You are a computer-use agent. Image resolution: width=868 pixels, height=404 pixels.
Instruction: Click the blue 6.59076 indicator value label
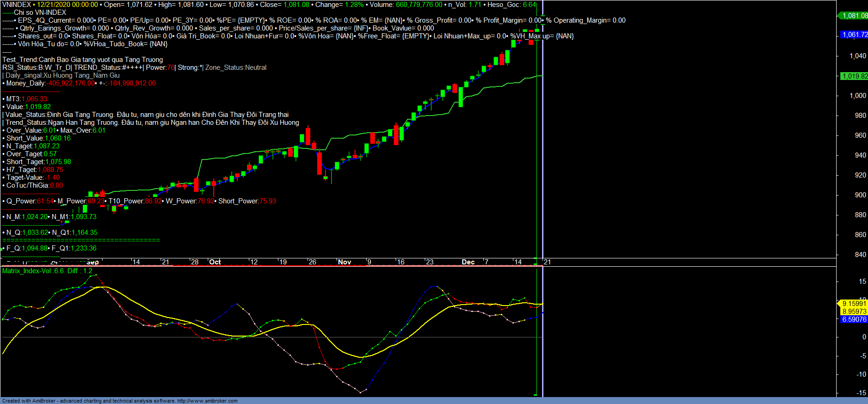pyautogui.click(x=854, y=319)
